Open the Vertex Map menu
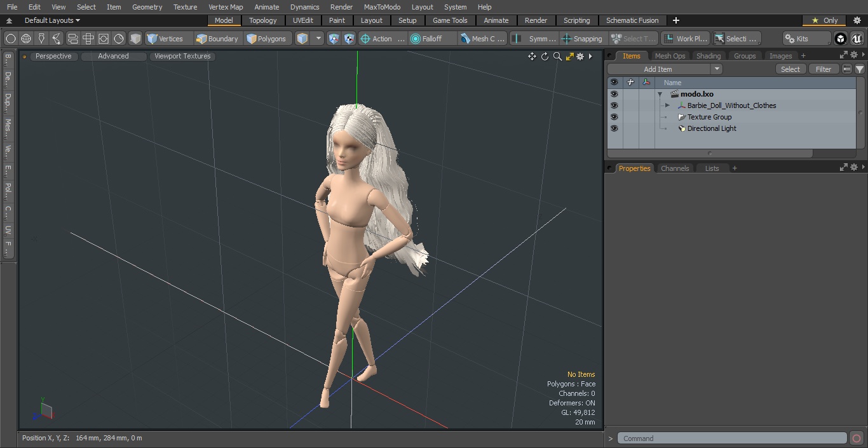Image resolution: width=868 pixels, height=448 pixels. [226, 7]
